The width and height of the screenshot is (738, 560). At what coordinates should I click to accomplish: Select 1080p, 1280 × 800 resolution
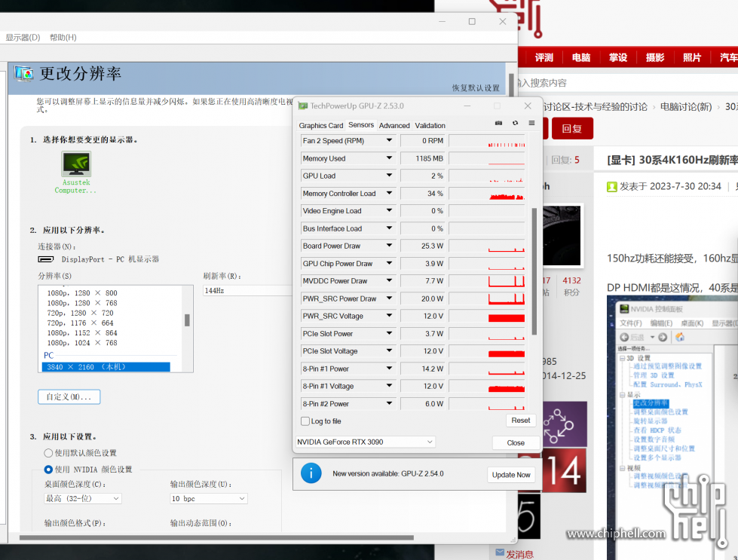click(x=82, y=292)
